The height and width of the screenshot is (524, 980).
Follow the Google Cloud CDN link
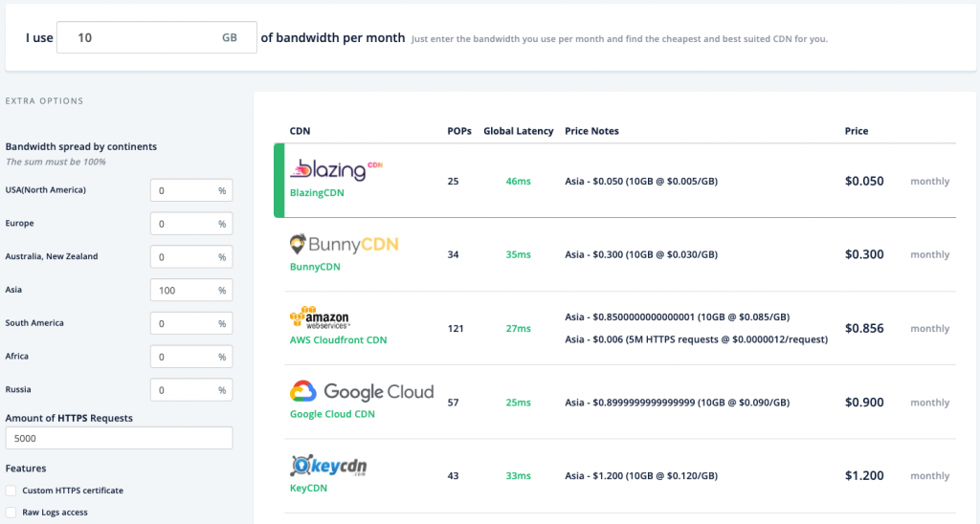click(x=332, y=414)
